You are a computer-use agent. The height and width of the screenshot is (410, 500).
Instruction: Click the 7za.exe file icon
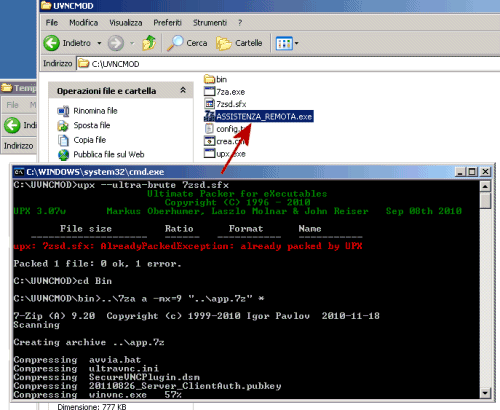[209, 92]
